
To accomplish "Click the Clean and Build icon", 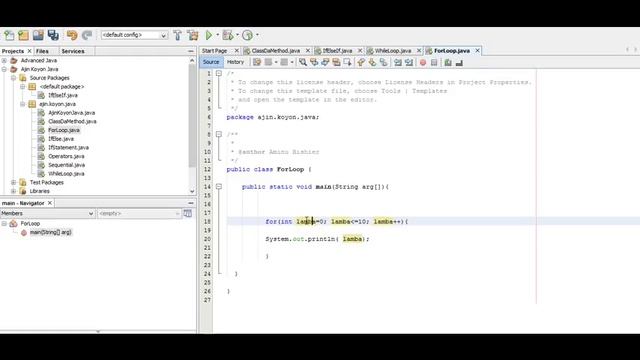I will (193, 36).
